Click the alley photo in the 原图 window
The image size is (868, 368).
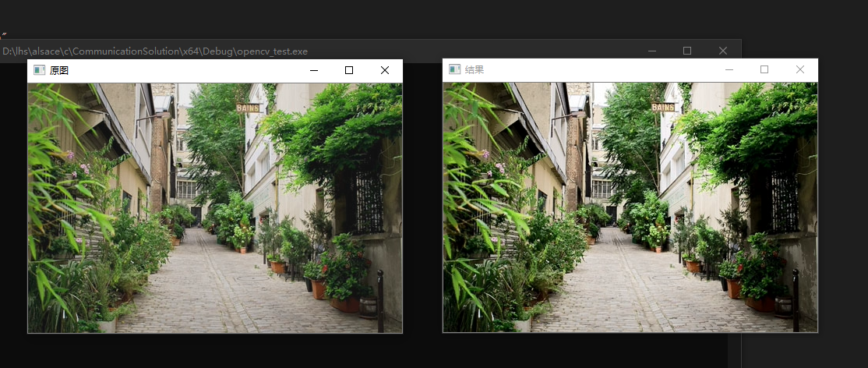215,208
